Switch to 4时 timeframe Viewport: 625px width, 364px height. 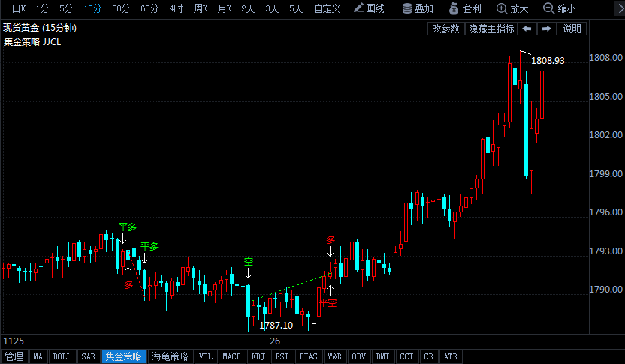click(x=176, y=8)
